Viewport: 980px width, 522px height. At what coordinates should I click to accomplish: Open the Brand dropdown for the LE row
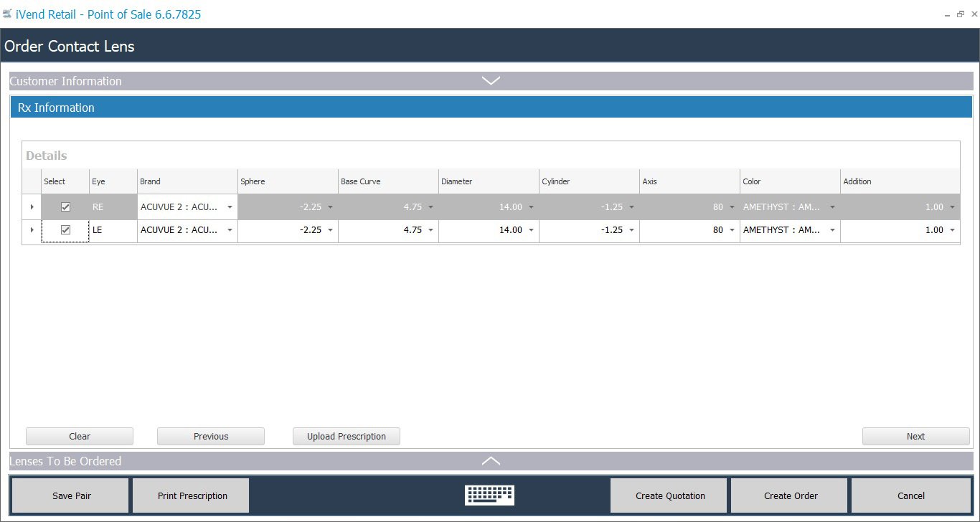pos(230,230)
